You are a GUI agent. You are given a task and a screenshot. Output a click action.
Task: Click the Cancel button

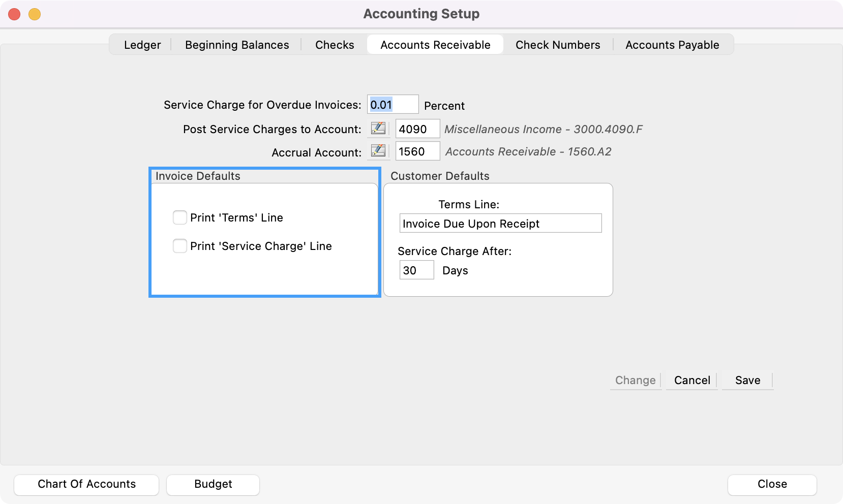(x=692, y=380)
